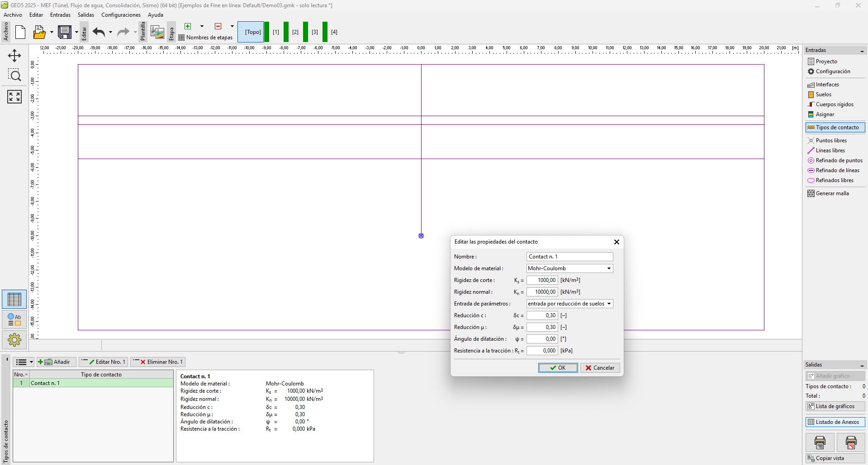Screen dimensions: 868x465
Task: Open the Salidas menu
Action: [x=85, y=15]
